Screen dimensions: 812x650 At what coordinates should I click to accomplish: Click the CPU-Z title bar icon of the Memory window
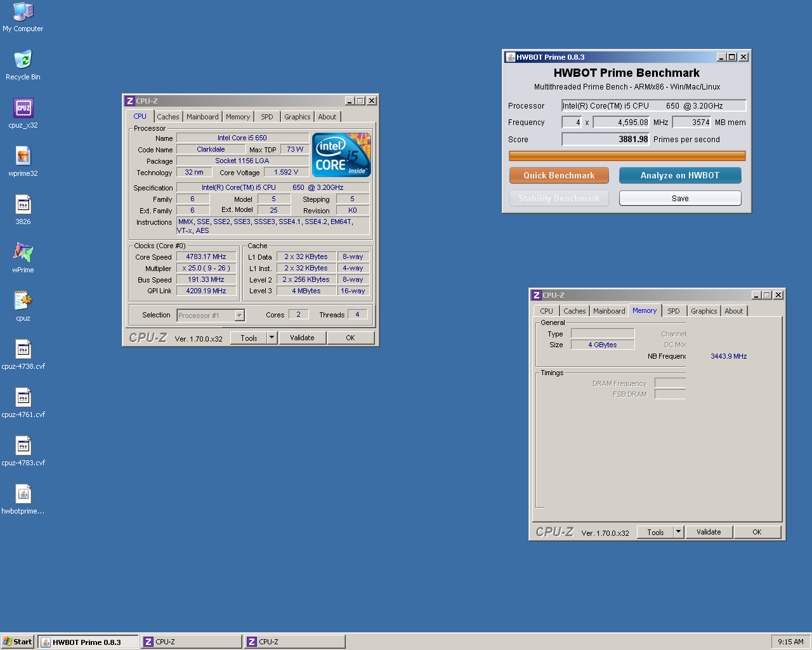tap(537, 295)
